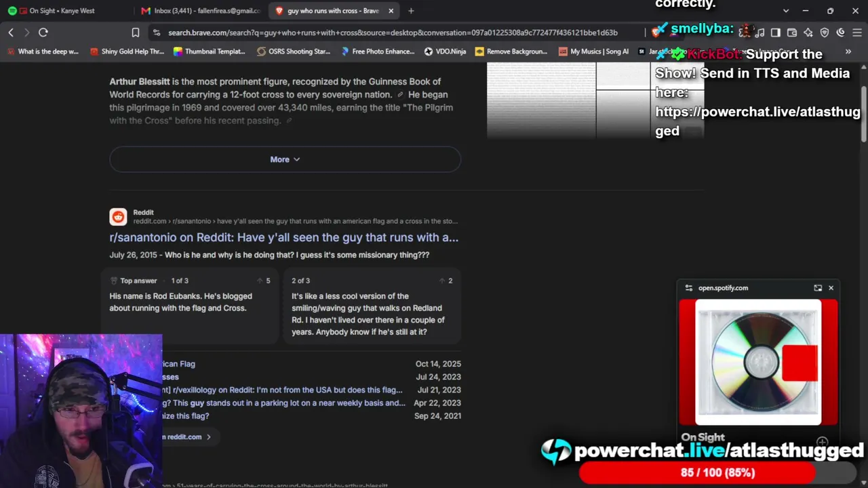Add On Sight to Liked Songs
This screenshot has width=868, height=488.
[823, 442]
